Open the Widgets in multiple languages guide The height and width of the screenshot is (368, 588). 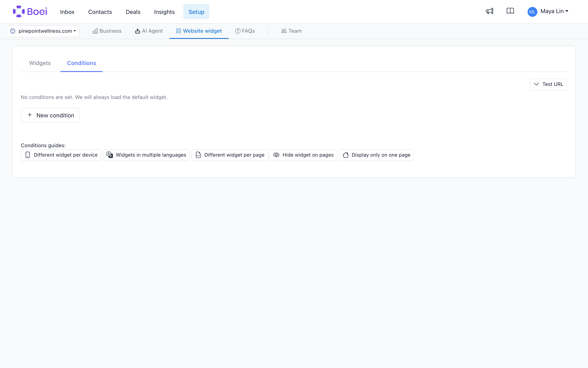click(146, 155)
